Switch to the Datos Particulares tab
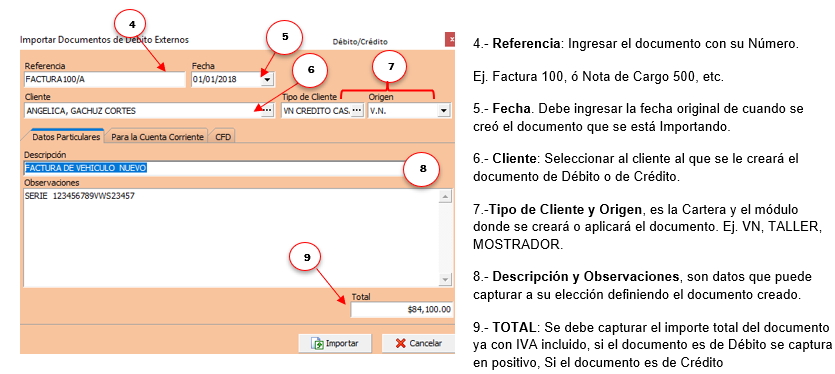Screen dimensions: 835x374 click(66, 136)
